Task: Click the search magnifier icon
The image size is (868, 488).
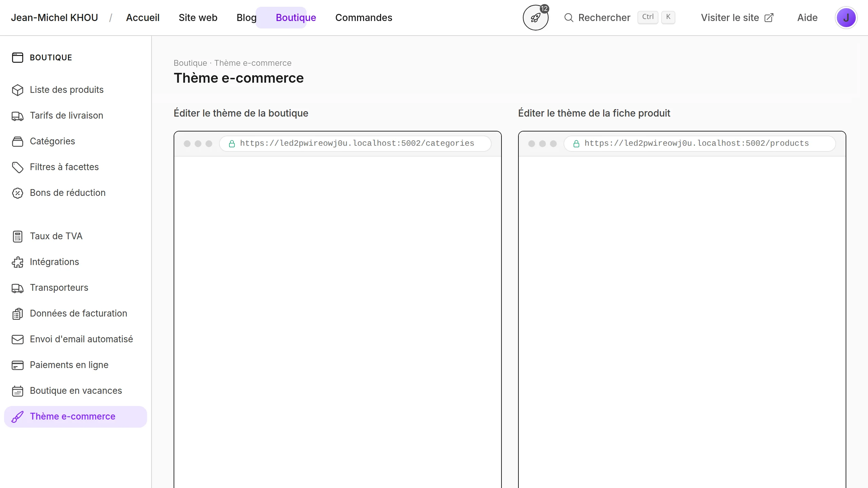Action: click(569, 18)
